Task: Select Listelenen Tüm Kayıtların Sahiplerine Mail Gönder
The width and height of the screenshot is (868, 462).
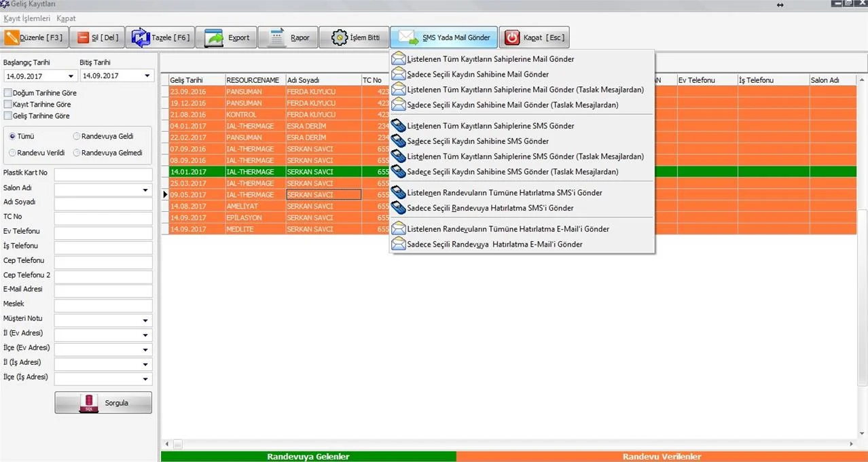Action: click(x=522, y=59)
